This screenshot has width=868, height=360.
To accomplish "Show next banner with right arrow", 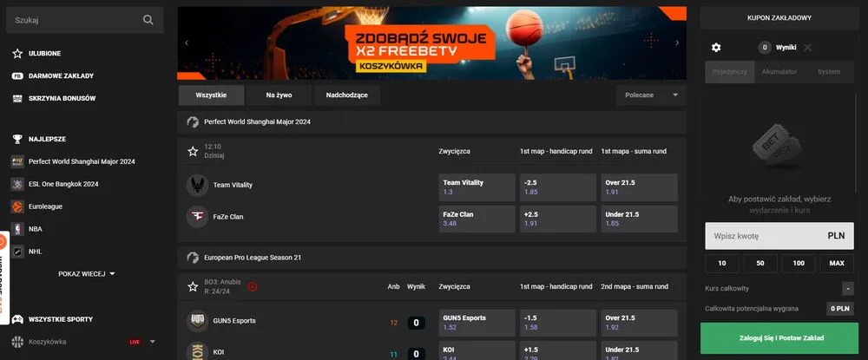I will 676,43.
